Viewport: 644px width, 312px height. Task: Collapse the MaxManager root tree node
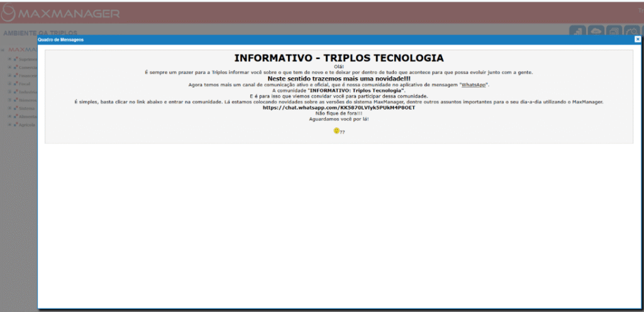[3, 50]
